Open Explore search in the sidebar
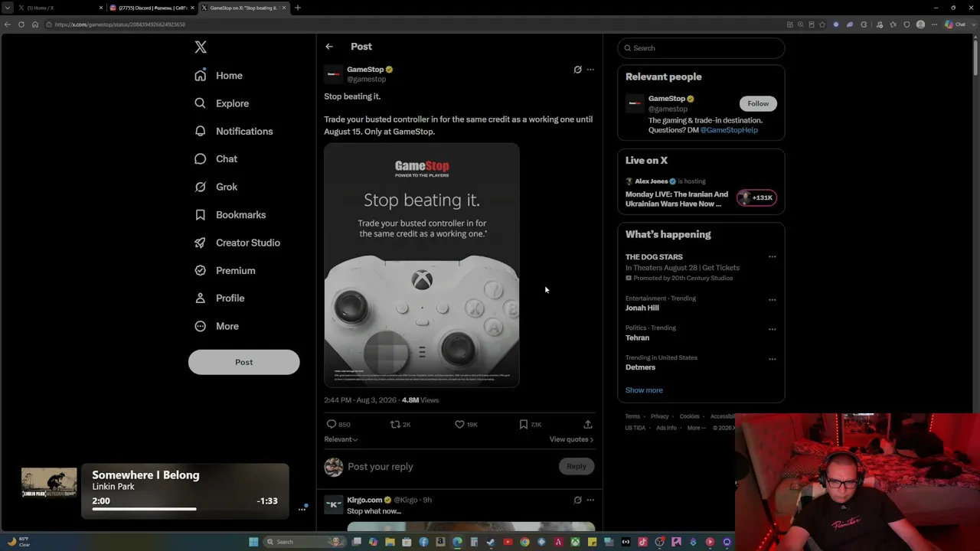The height and width of the screenshot is (551, 980). [x=221, y=103]
